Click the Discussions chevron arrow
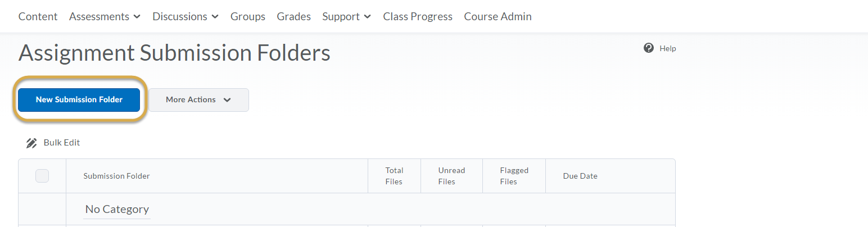Screen dimensions: 868x227 click(215, 17)
